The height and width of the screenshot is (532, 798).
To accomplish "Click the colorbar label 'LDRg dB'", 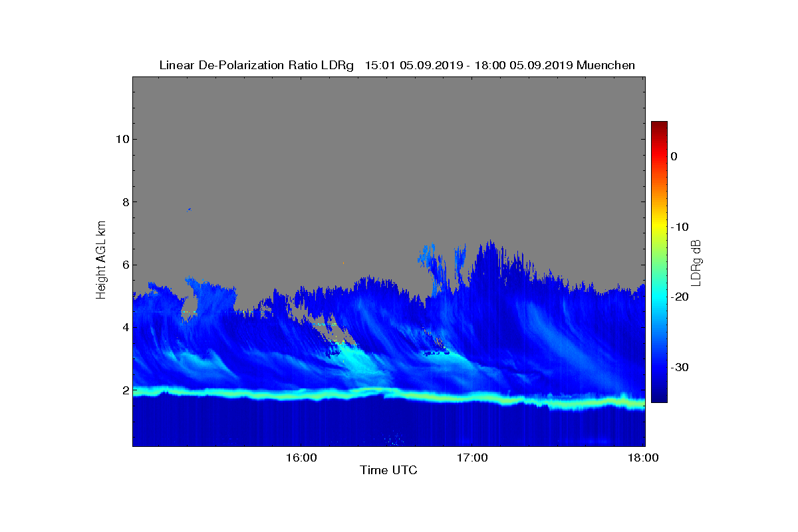I will pyautogui.click(x=696, y=262).
